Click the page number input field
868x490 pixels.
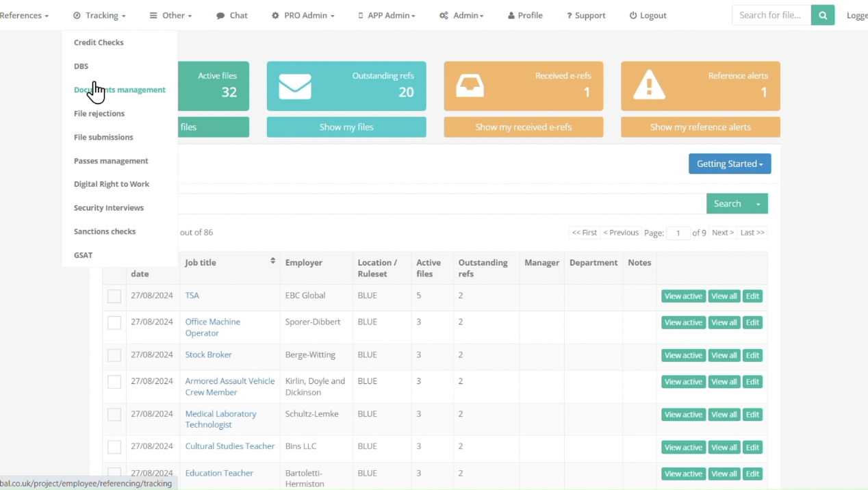click(x=678, y=233)
